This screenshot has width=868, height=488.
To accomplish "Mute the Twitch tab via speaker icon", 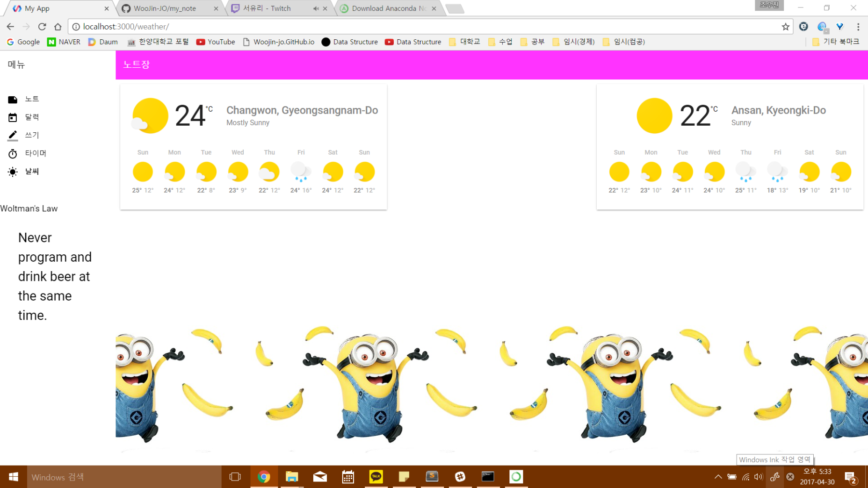I will pyautogui.click(x=316, y=8).
